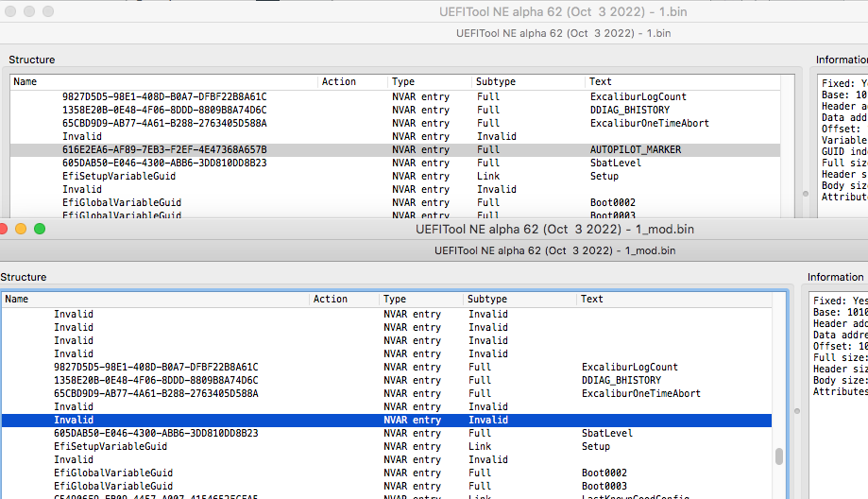Click the Action column header in 1_mod.bin window
This screenshot has height=499, width=868.
pyautogui.click(x=345, y=299)
